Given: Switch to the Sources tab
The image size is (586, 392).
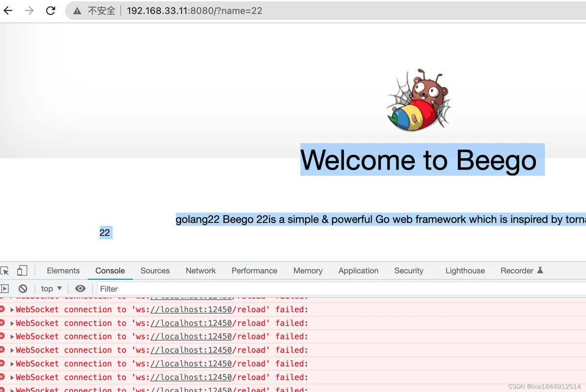Looking at the screenshot, I should tap(155, 270).
